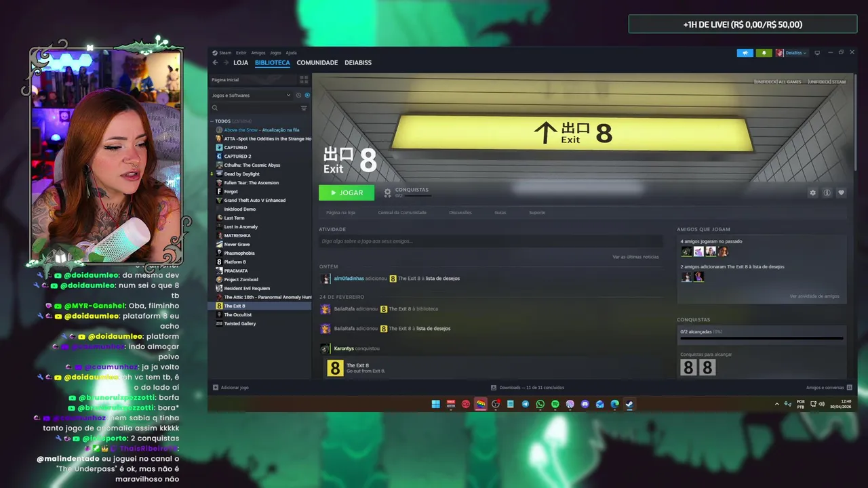Open Steam announcements megaphone button
This screenshot has height=488, width=868.
tap(745, 53)
